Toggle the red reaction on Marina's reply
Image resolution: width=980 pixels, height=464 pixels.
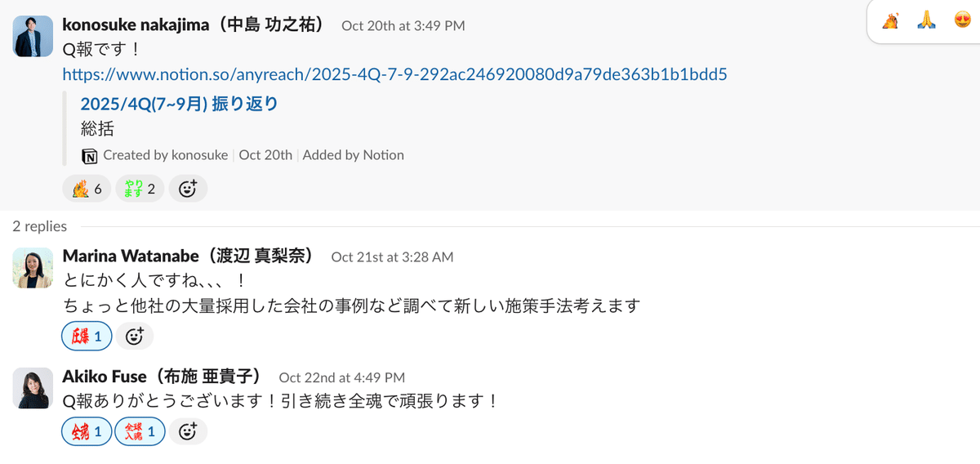point(87,336)
